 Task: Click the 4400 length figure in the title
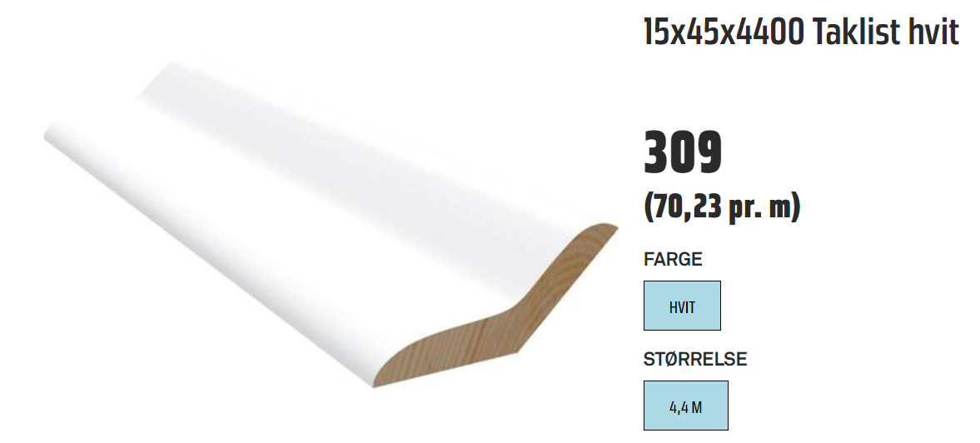pyautogui.click(x=774, y=32)
